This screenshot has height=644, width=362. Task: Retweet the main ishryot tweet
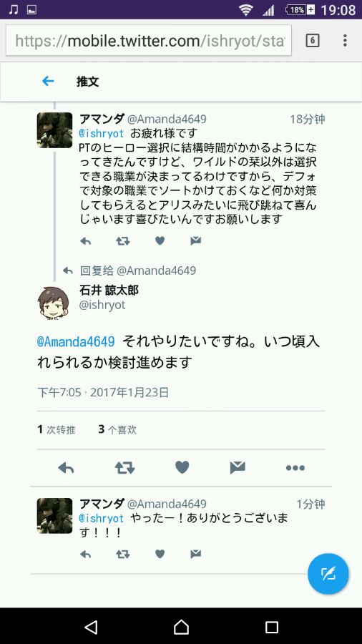[124, 467]
